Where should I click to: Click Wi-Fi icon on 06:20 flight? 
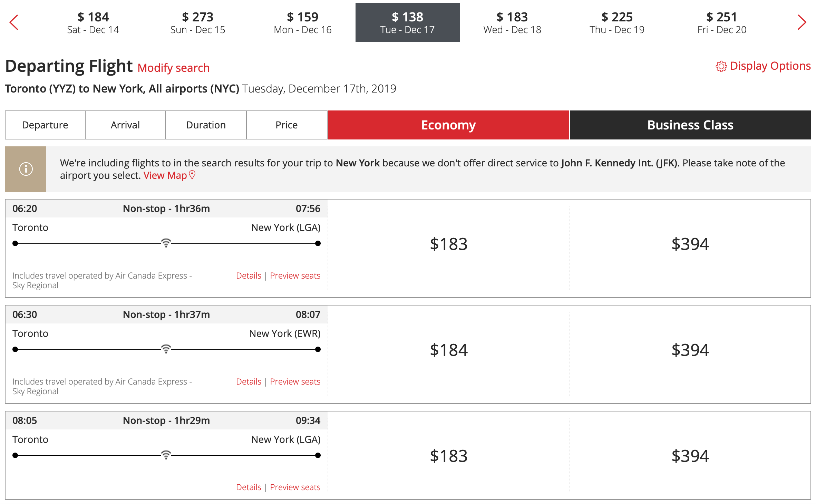click(x=166, y=243)
